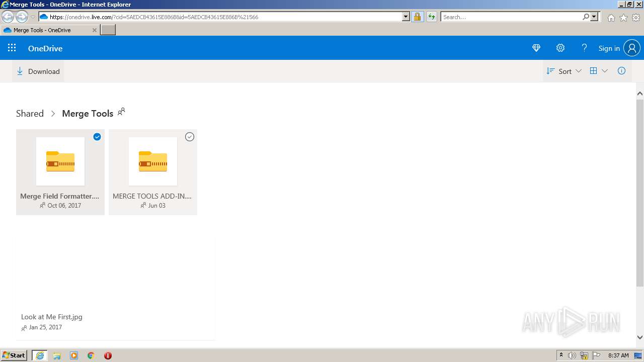
Task: Click the volume speaker tray icon
Action: tap(572, 355)
